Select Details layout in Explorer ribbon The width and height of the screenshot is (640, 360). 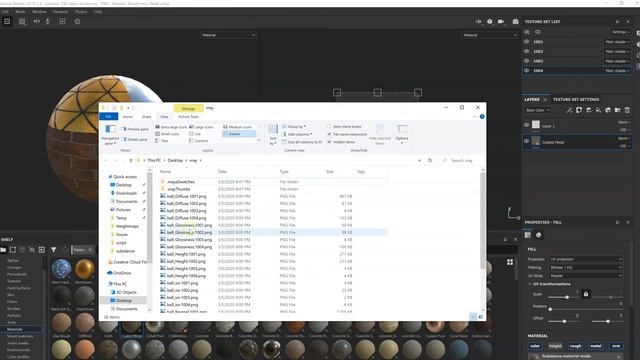[239, 134]
